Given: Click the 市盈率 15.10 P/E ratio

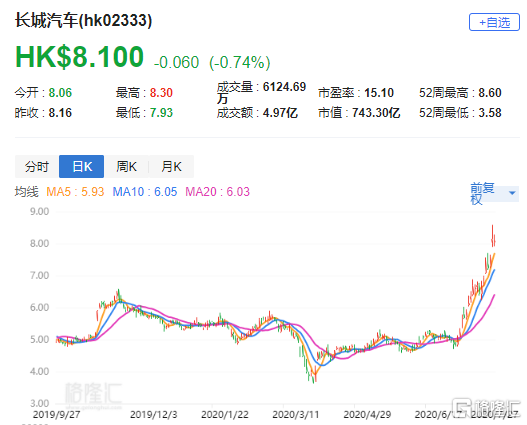Looking at the screenshot, I should [x=356, y=93].
